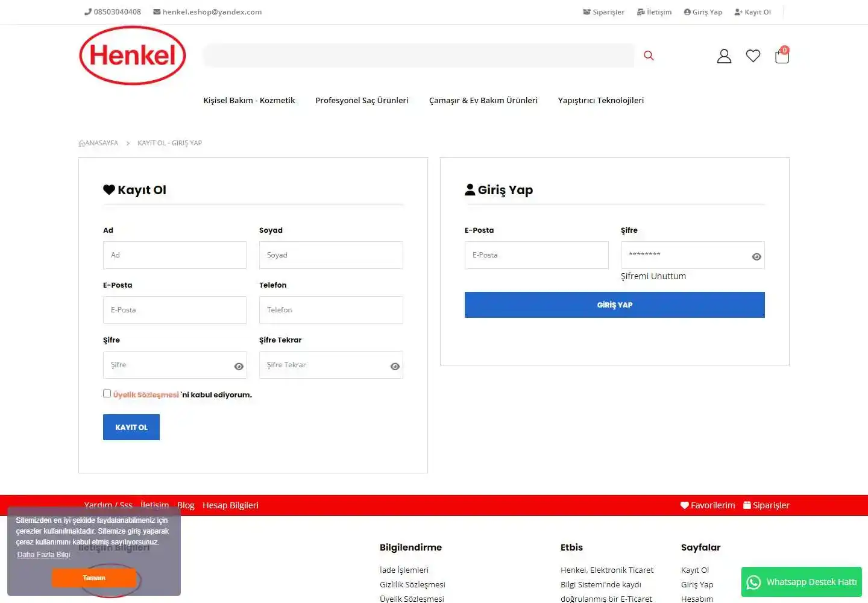The height and width of the screenshot is (603, 868).
Task: Show password in Şifre Tekrar field
Action: (395, 366)
